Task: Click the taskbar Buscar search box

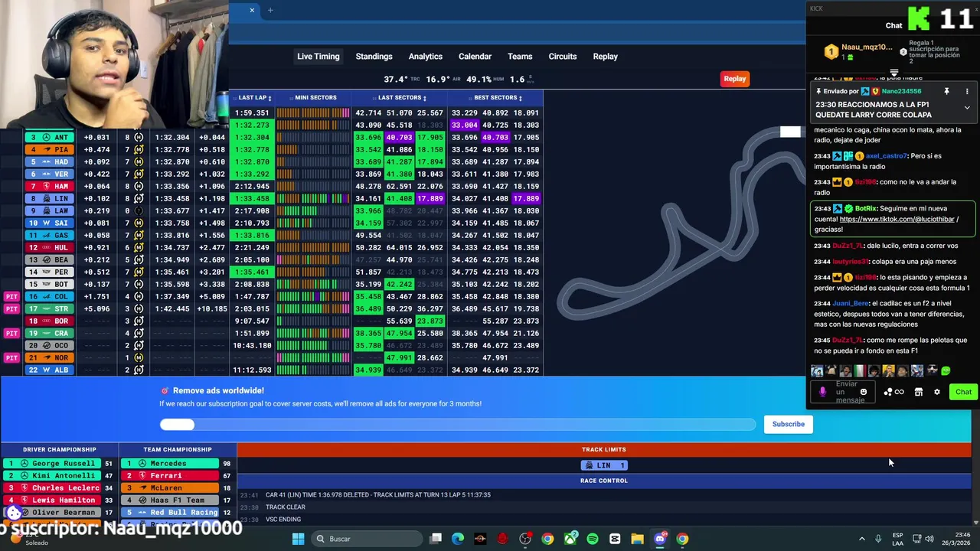Action: click(x=366, y=539)
